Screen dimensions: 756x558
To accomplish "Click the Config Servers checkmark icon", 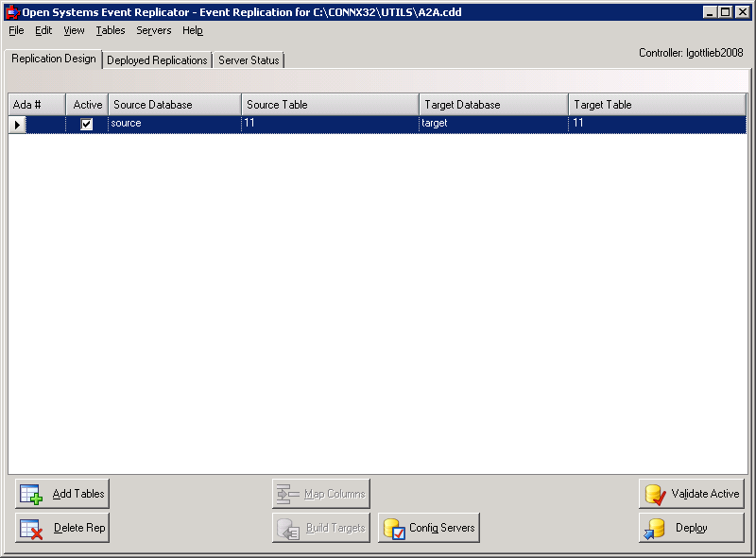I will pos(397,527).
